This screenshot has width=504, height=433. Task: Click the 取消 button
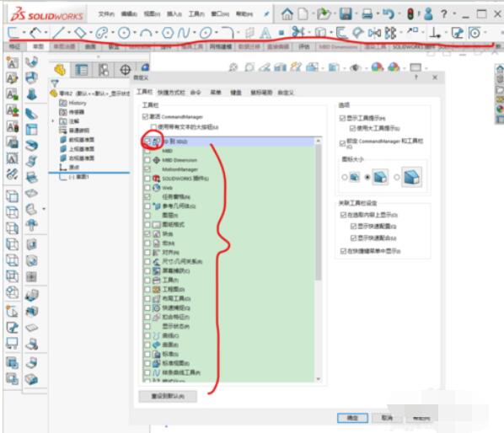click(387, 418)
